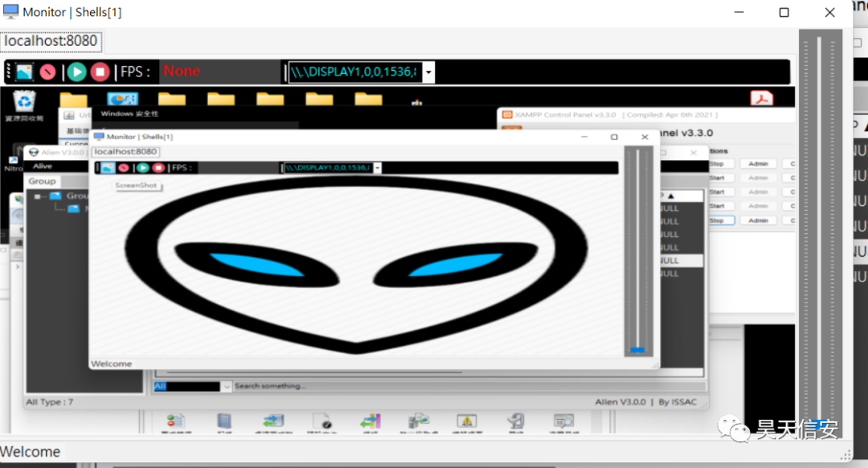Click the ScreenShot icon in the main Monitor toolbar
The height and width of the screenshot is (468, 868).
click(24, 72)
